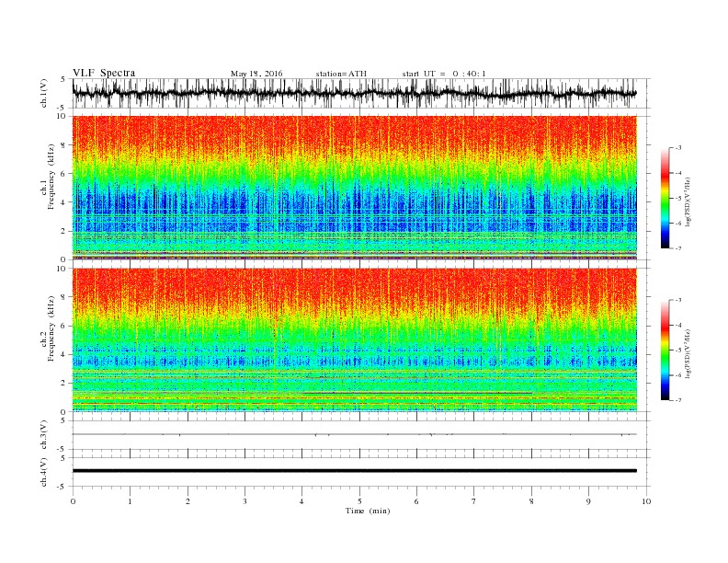The height and width of the screenshot is (563, 728).
Task: Click the "2" kHz tick of ch.1 spectrogram
Action: pyautogui.click(x=64, y=231)
